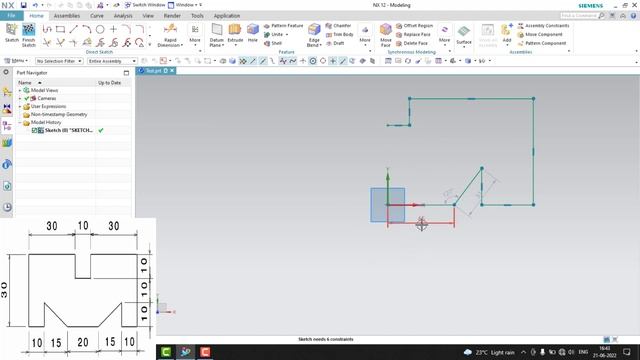
Task: Click the Undo arrow icon
Action: coord(35,5)
